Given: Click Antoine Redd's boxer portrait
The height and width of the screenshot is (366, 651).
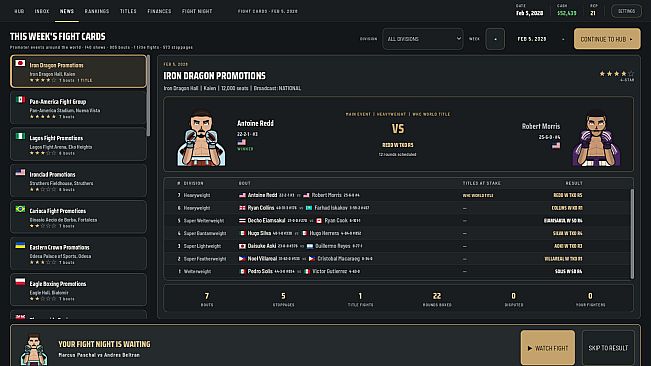Looking at the screenshot, I should pos(201,138).
